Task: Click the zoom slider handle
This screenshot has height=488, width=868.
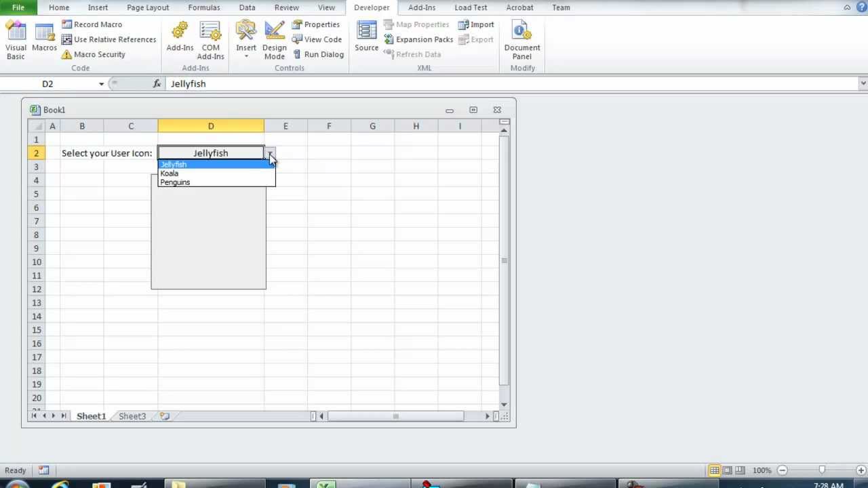Action: pyautogui.click(x=822, y=470)
